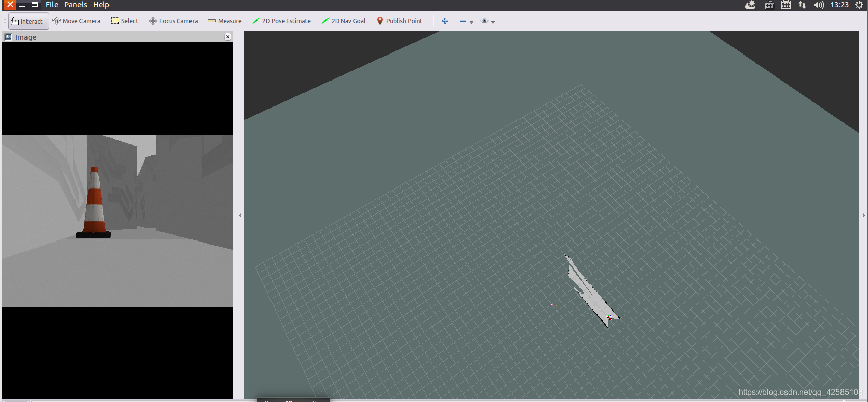This screenshot has height=402, width=868.
Task: Click the blue plus add-tool icon
Action: click(x=445, y=21)
